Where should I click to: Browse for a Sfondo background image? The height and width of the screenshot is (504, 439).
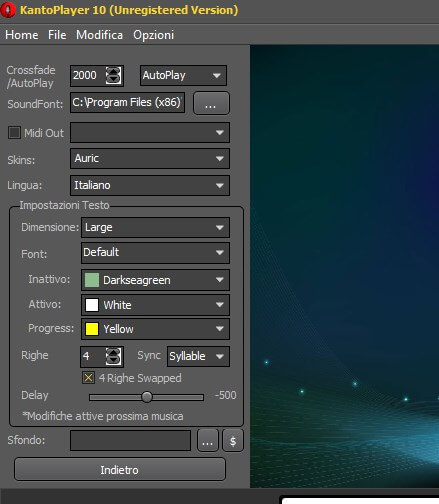(208, 441)
